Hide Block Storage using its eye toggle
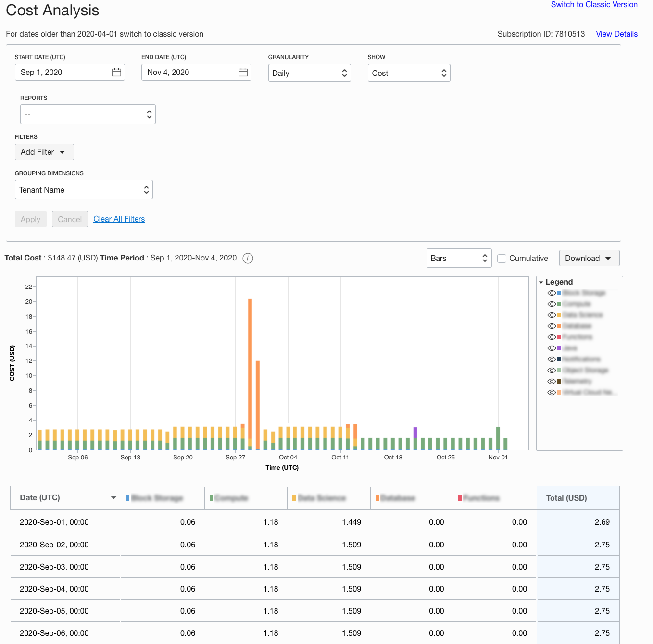Screen dimensions: 653x644 tap(552, 293)
